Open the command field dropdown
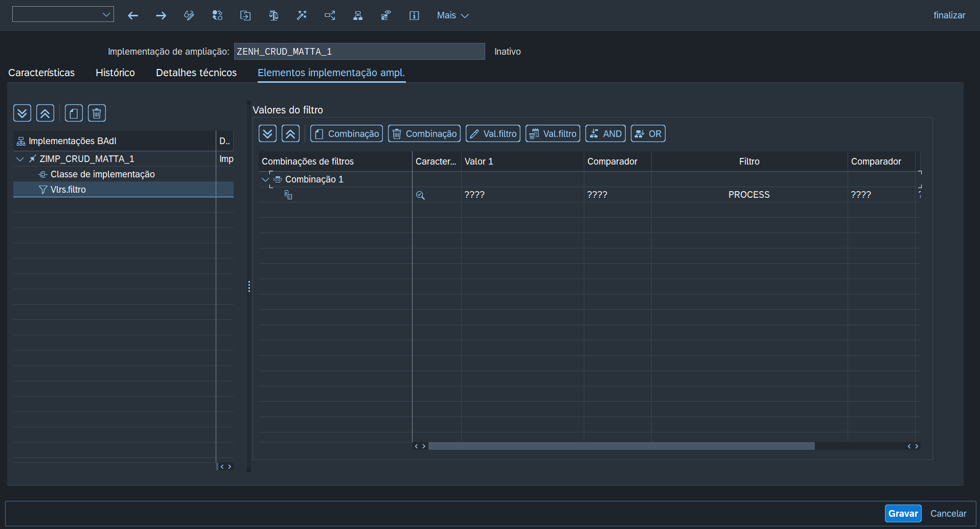The image size is (980, 529). [x=106, y=14]
